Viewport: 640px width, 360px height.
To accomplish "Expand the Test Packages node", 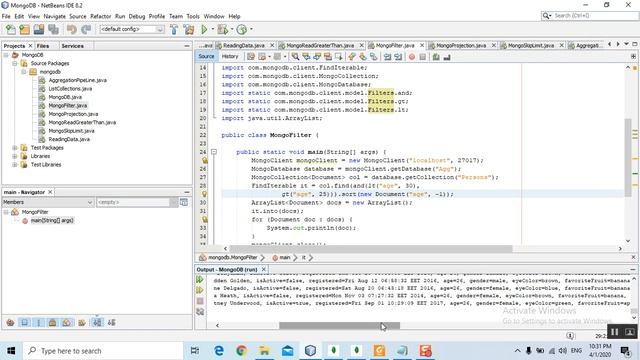I will pos(15,148).
